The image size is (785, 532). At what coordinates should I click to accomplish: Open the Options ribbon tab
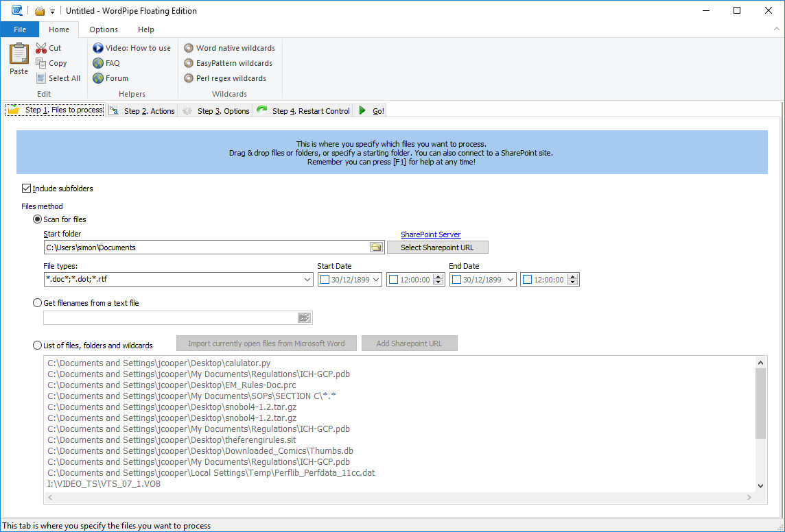click(x=104, y=29)
